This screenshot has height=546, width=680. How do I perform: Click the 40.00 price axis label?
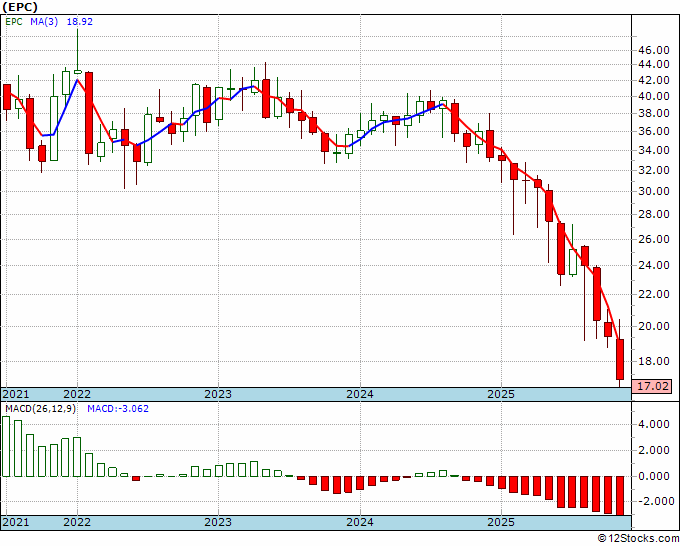(x=654, y=96)
